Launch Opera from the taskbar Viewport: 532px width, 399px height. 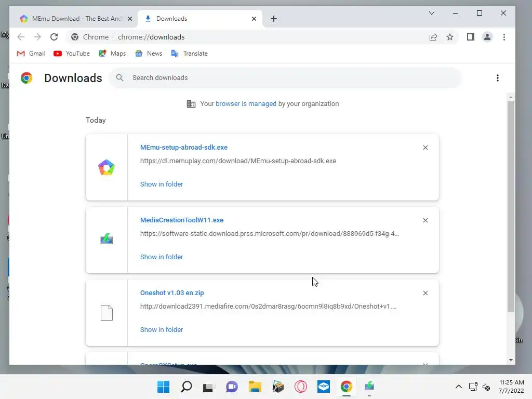click(x=301, y=387)
